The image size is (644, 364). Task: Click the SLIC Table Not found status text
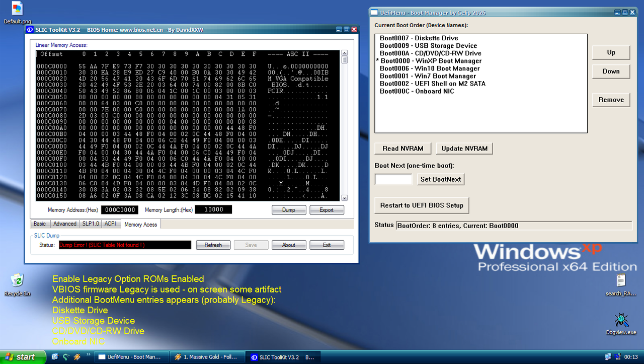pyautogui.click(x=102, y=245)
